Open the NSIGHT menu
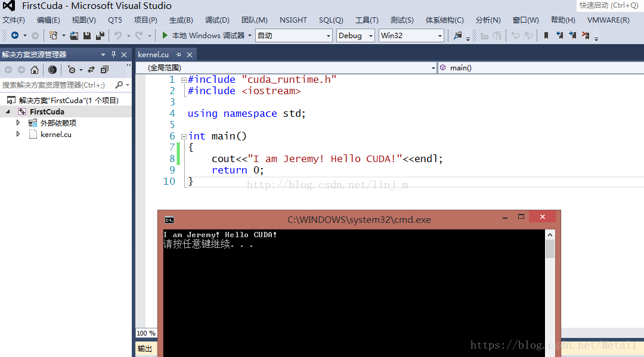This screenshot has width=644, height=357. (293, 20)
